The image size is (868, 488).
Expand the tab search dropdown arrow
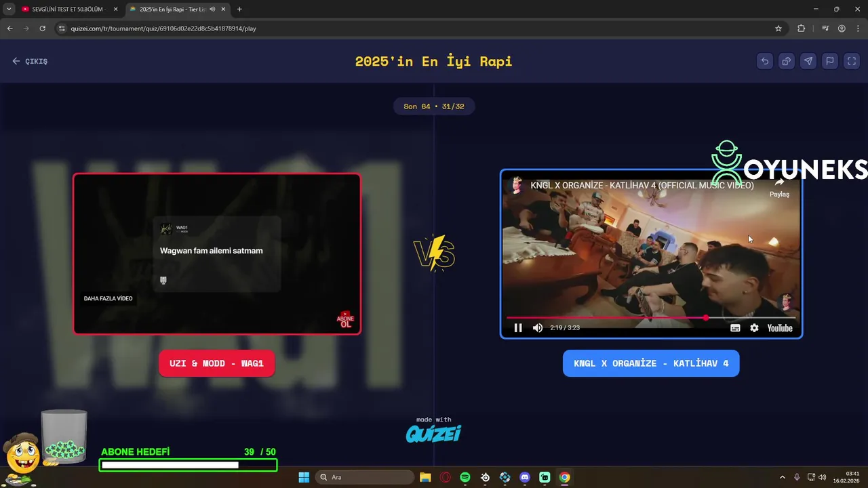[9, 9]
